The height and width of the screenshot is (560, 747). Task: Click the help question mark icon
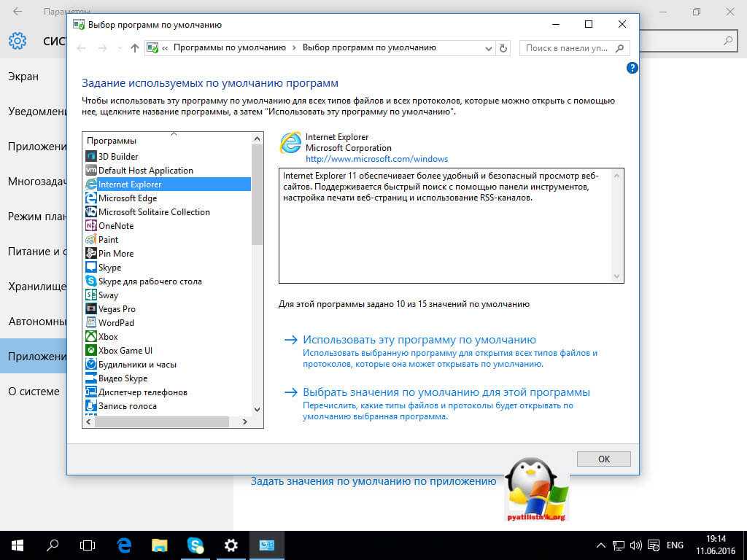tap(632, 68)
